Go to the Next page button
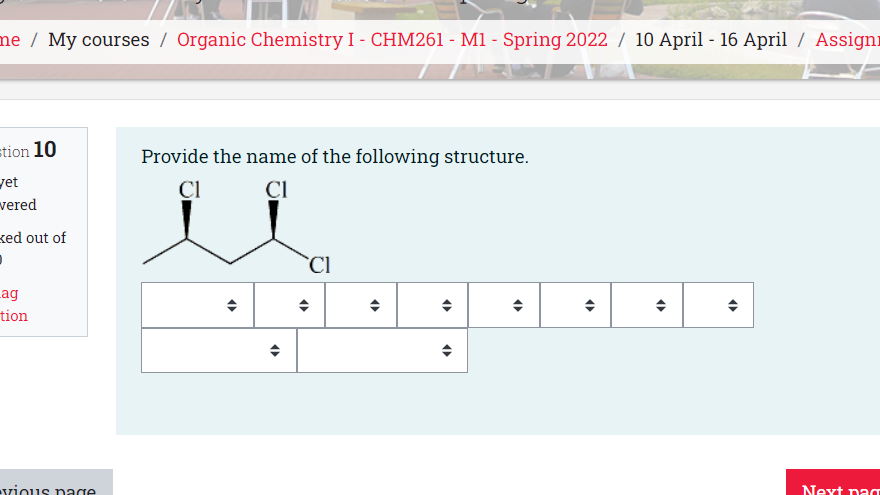This screenshot has height=495, width=880. click(x=833, y=483)
